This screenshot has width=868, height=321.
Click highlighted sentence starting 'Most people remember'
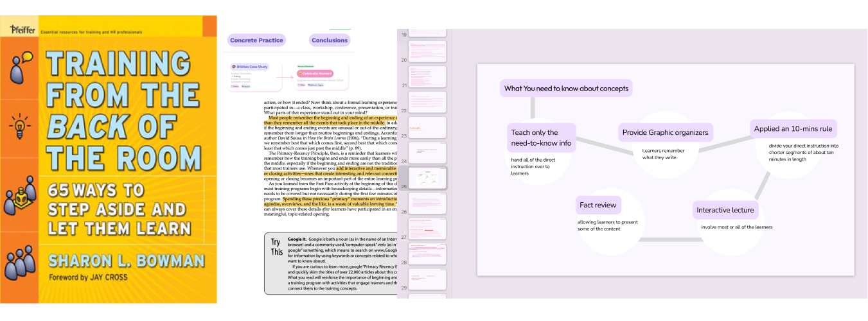pos(330,121)
